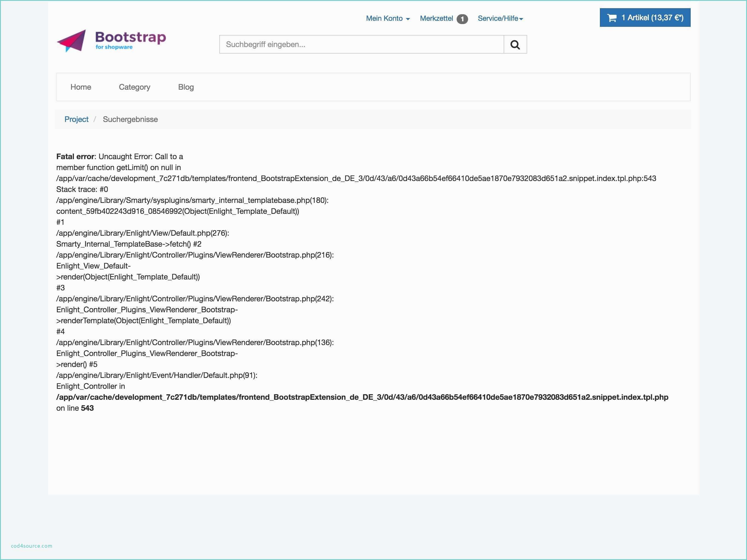Click the bold line number 543

87,408
